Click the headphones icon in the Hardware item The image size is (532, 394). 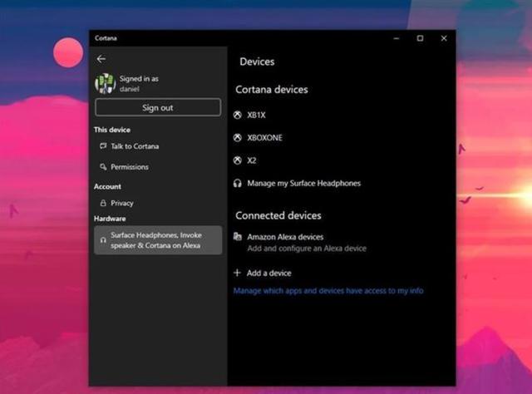click(103, 240)
